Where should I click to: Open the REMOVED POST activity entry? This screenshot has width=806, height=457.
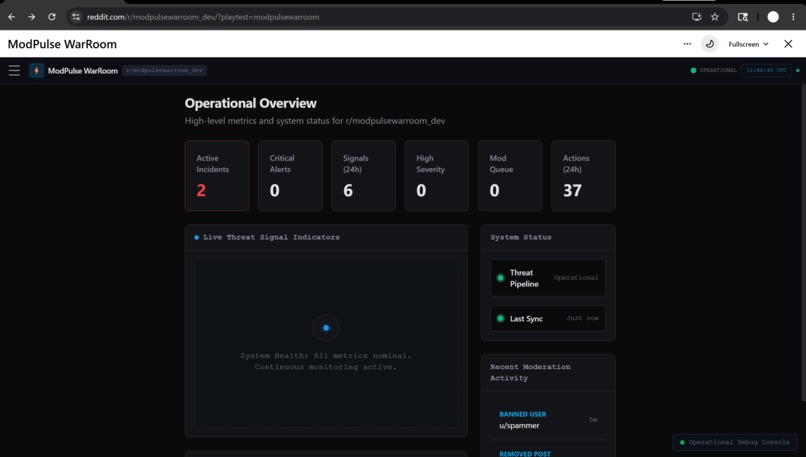(x=548, y=450)
